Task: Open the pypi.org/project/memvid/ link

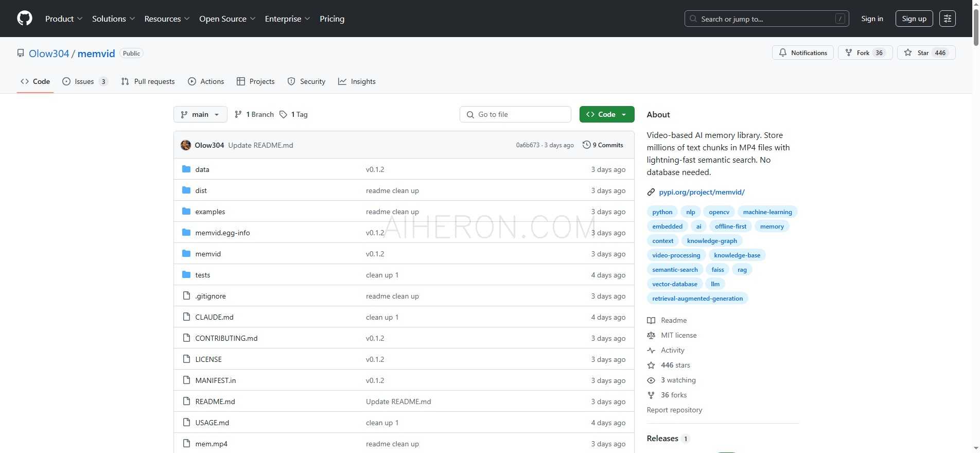Action: click(702, 192)
